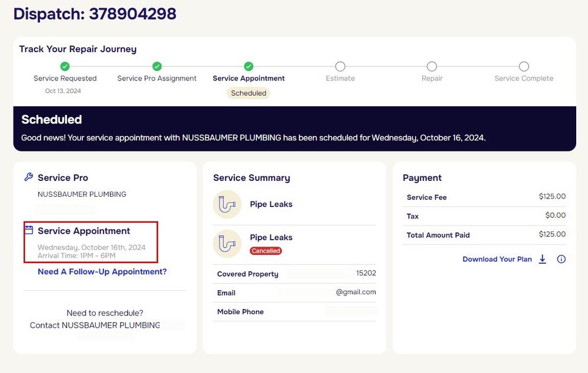Image resolution: width=588 pixels, height=373 pixels.
Task: Click the calendar icon beside Service Appointment
Action: click(x=28, y=230)
